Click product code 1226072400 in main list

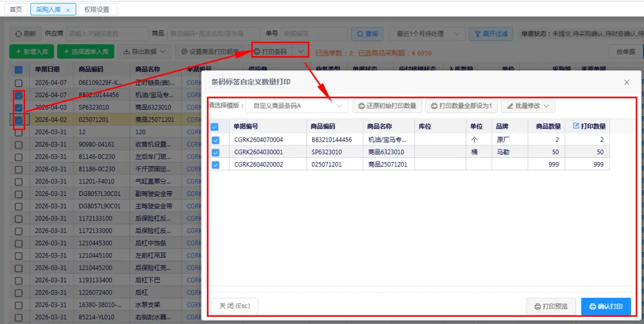(x=95, y=292)
